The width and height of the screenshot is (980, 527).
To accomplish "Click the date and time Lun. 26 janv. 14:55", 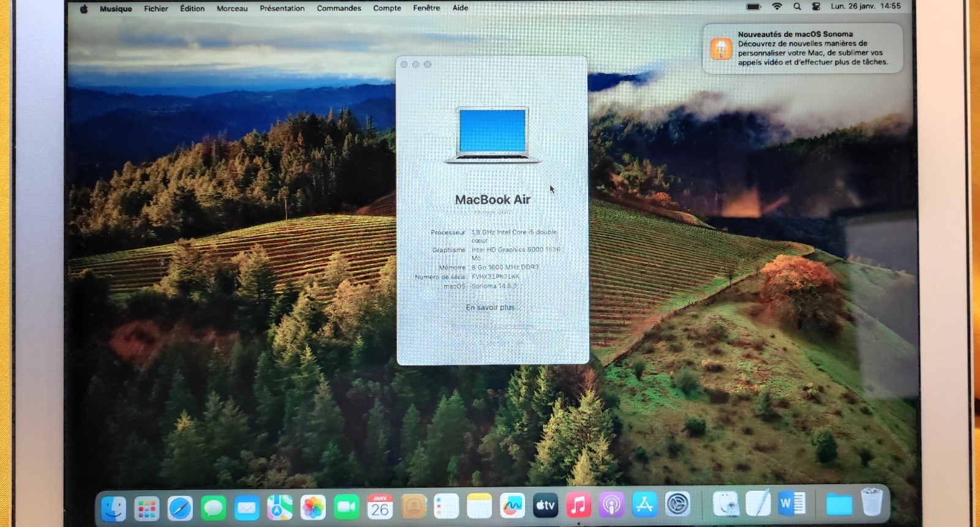I will tap(865, 6).
